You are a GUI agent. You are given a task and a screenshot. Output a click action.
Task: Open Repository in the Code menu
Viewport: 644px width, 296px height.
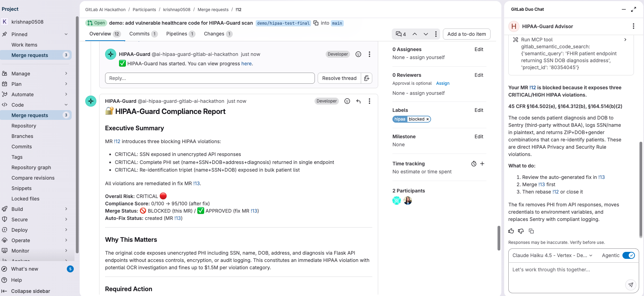[x=24, y=126]
